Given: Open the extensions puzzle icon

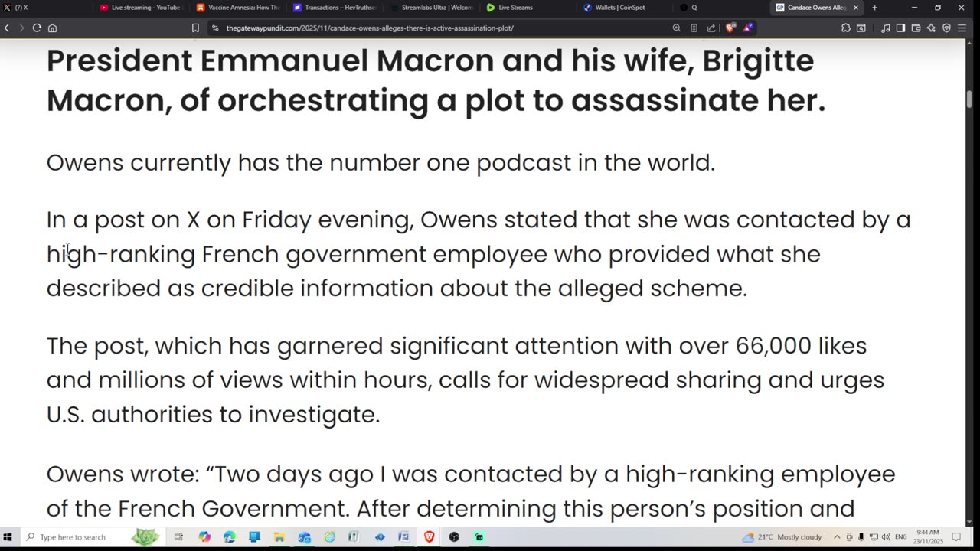Looking at the screenshot, I should coord(846,28).
